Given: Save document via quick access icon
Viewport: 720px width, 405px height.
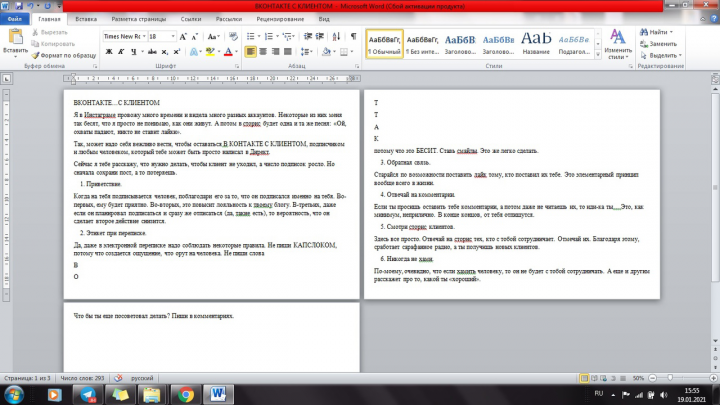Looking at the screenshot, I should [19, 6].
